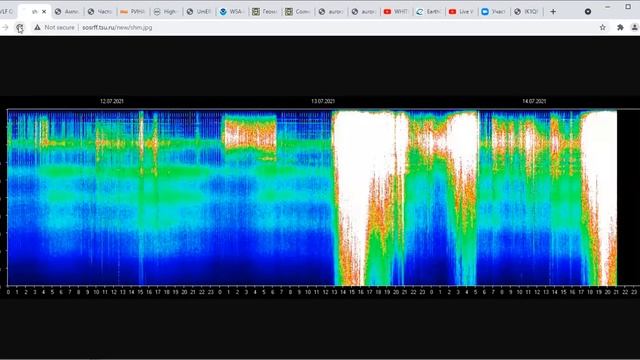Click the 12.07.2021 date label
Viewport: 640px width, 360px height.
tap(112, 101)
